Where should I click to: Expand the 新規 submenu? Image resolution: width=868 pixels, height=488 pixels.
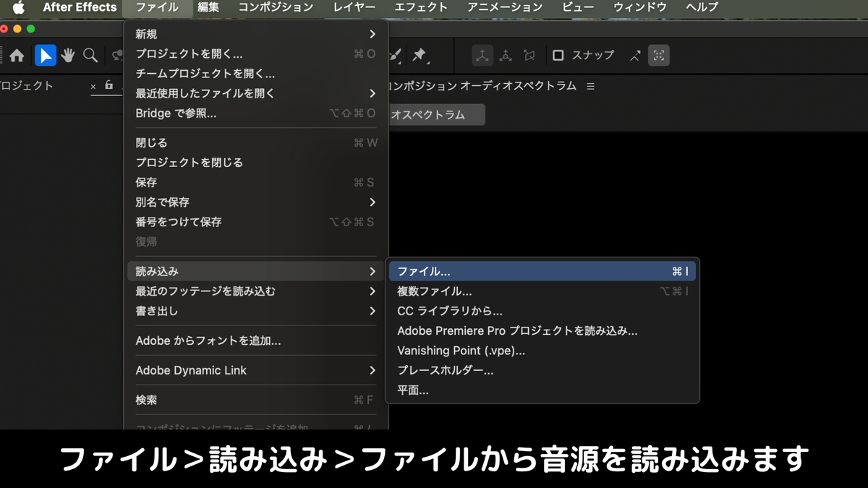click(256, 34)
